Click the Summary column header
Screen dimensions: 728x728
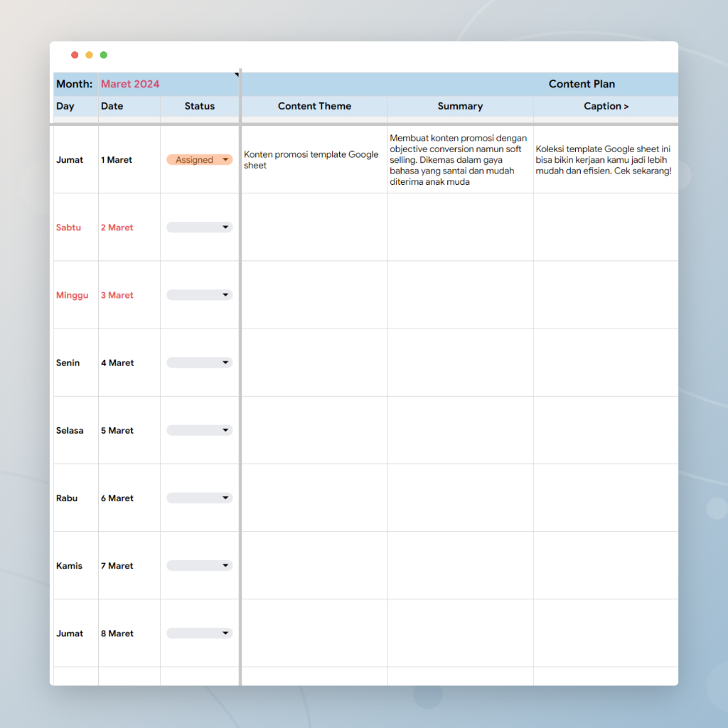pos(460,106)
